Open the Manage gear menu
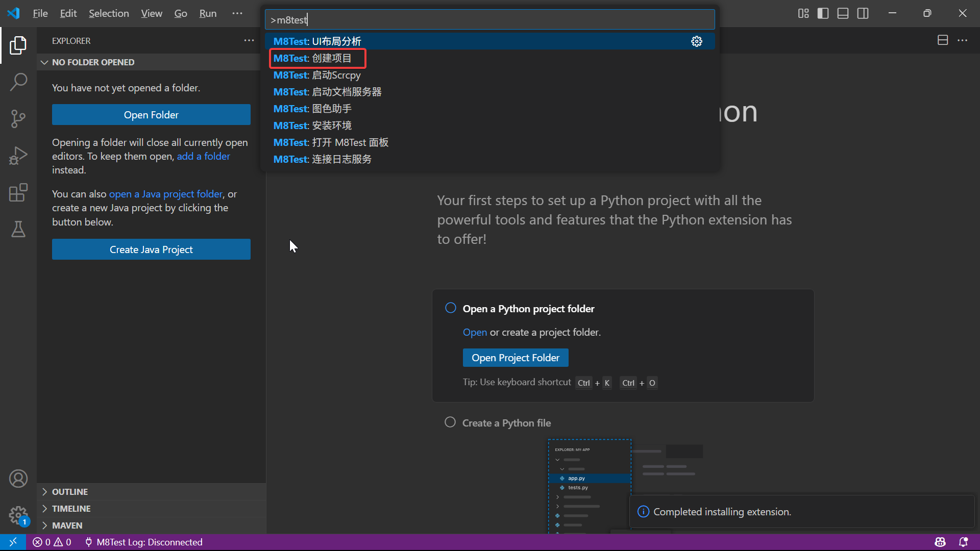980x551 pixels. tap(18, 515)
